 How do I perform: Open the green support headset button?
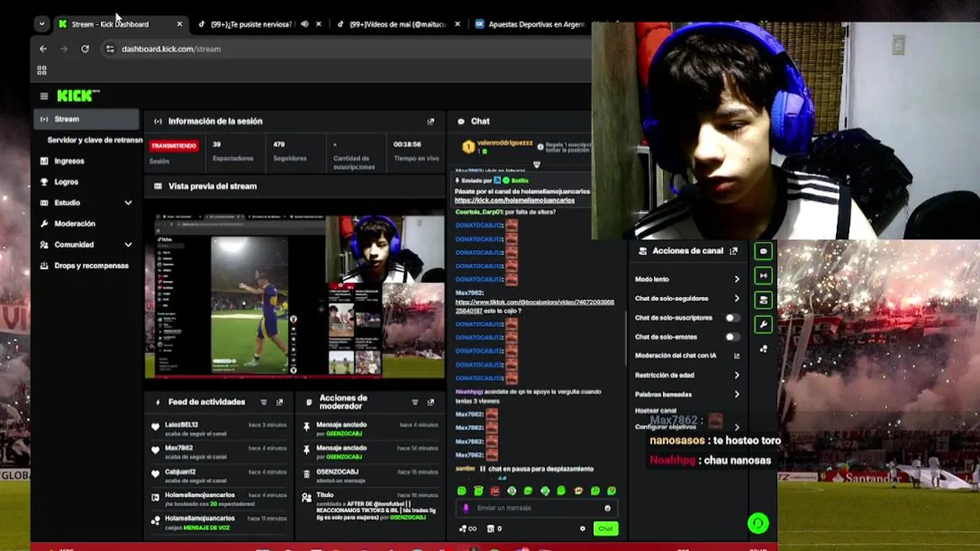758,523
